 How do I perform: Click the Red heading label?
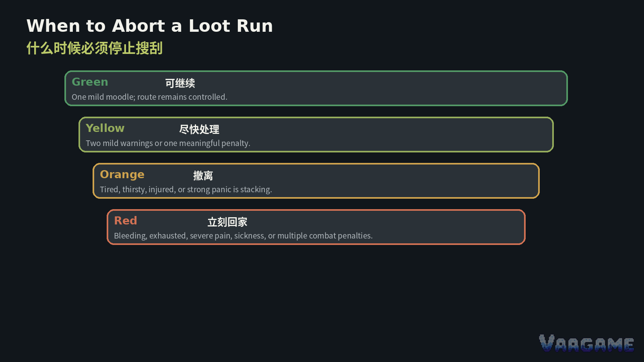126,221
